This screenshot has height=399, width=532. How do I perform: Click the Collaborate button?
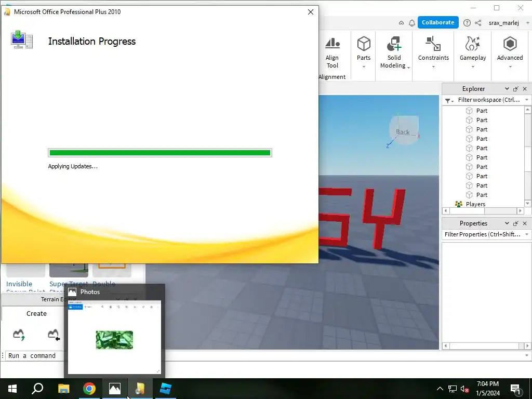(x=438, y=22)
